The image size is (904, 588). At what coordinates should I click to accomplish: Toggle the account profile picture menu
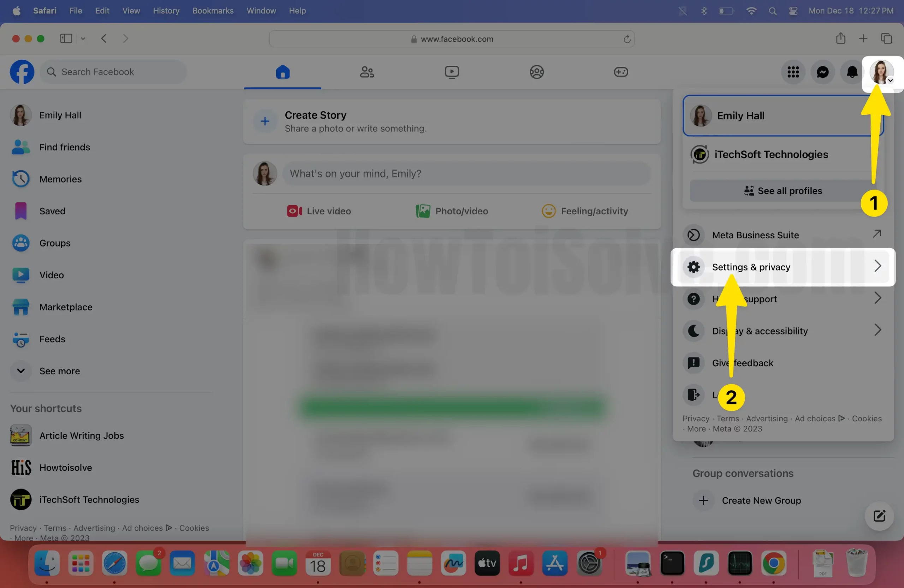tap(881, 72)
